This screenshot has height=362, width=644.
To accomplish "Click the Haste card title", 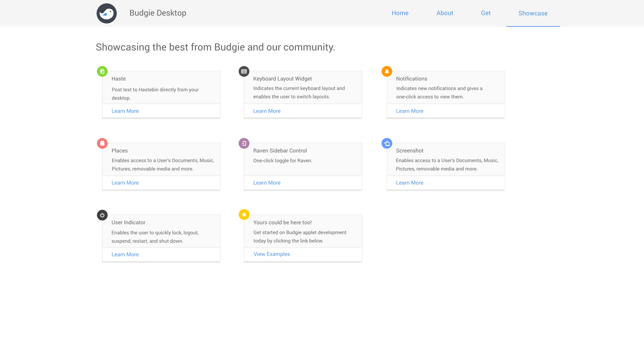I will [119, 79].
